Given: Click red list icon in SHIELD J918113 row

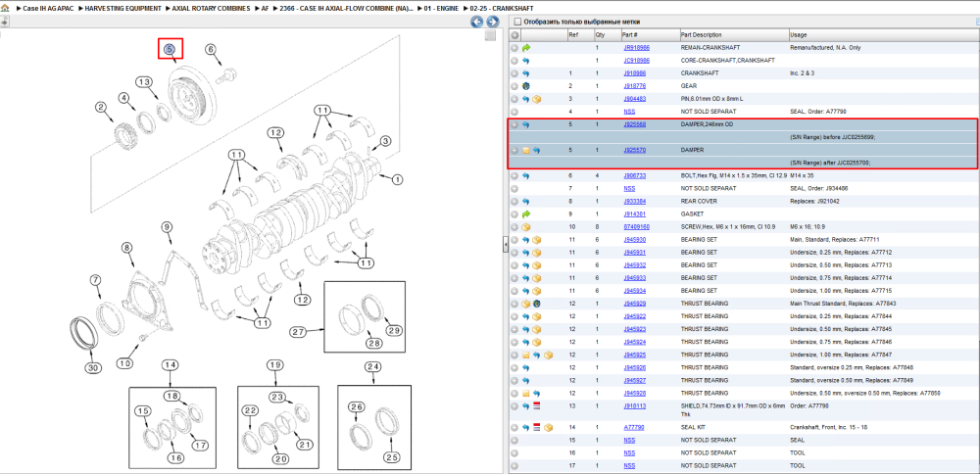Looking at the screenshot, I should pos(537,406).
